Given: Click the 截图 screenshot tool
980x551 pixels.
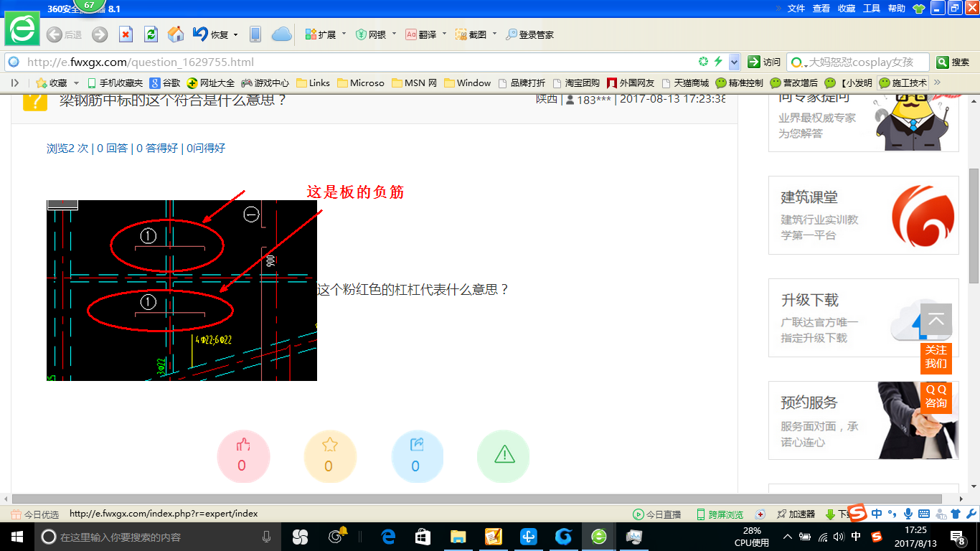Looking at the screenshot, I should (471, 34).
